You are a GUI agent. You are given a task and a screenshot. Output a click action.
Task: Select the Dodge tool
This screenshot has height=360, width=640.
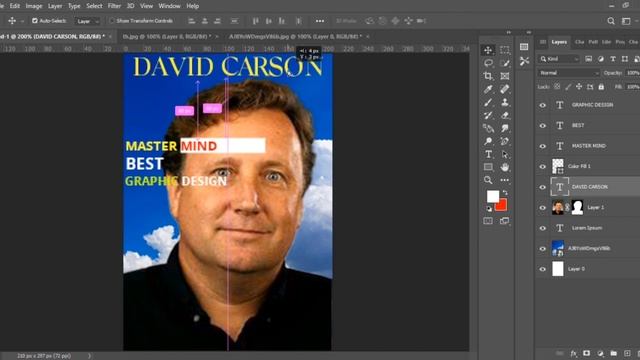pos(488,141)
